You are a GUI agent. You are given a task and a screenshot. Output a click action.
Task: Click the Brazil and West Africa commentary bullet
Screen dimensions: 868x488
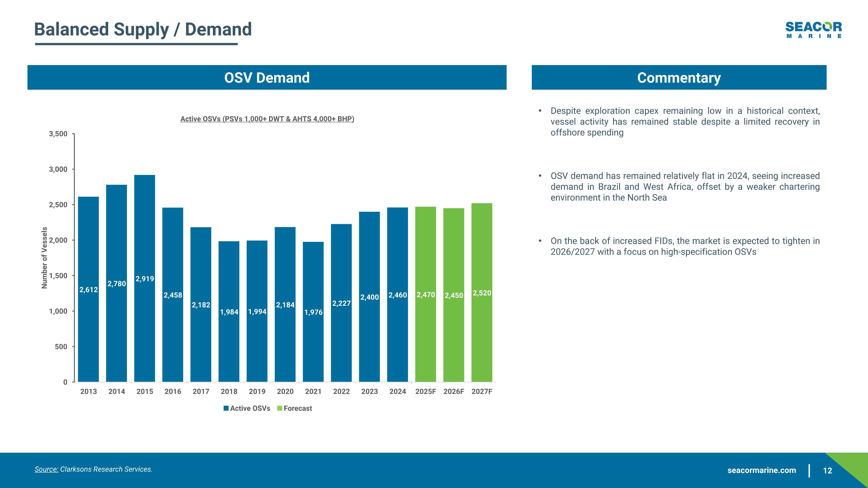685,187
